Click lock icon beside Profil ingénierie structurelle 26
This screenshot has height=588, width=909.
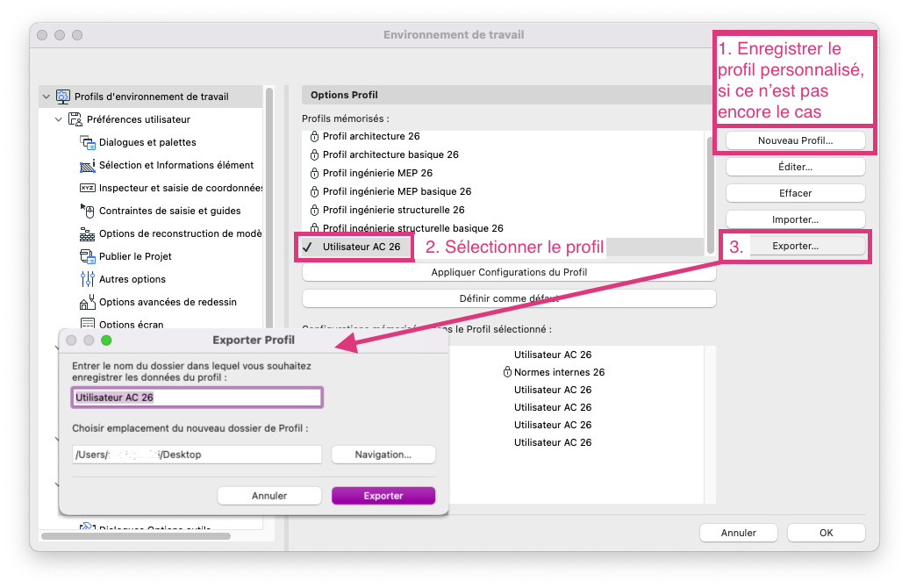(x=314, y=210)
